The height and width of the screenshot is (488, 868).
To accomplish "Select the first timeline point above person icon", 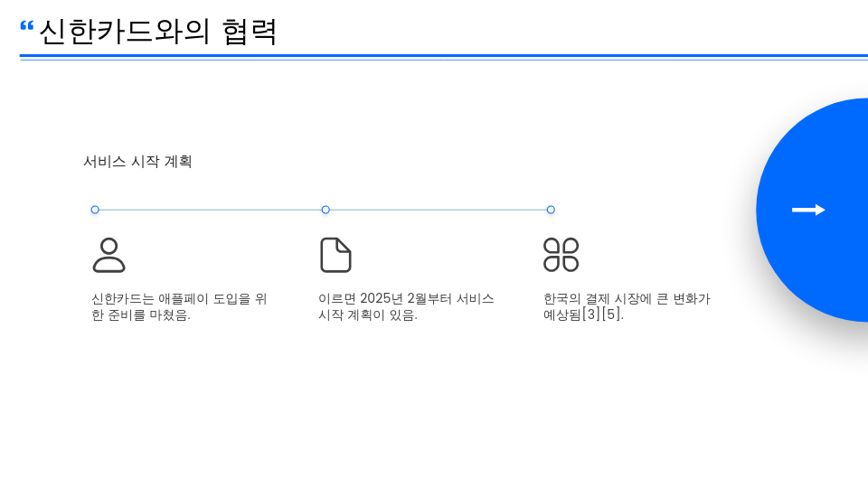I will pos(95,210).
